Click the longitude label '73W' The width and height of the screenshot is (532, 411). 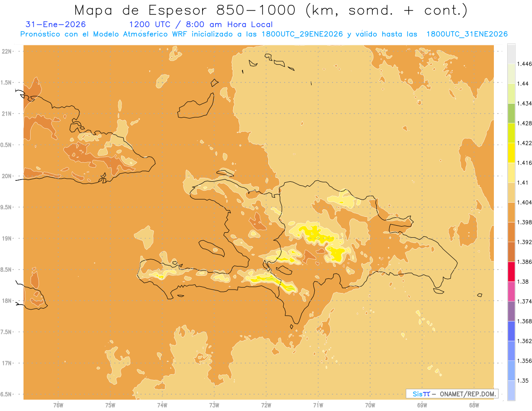(214, 405)
